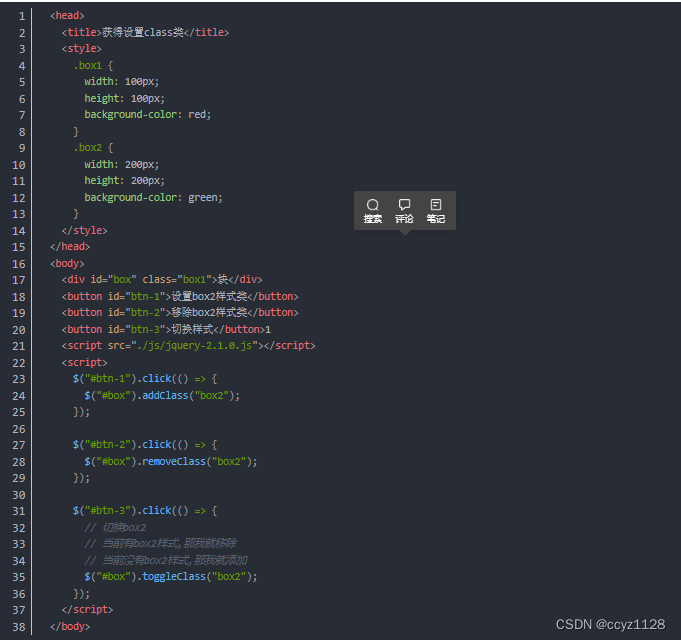This screenshot has width=681, height=642.
Task: Click the title tag text on line 2
Action: click(145, 33)
